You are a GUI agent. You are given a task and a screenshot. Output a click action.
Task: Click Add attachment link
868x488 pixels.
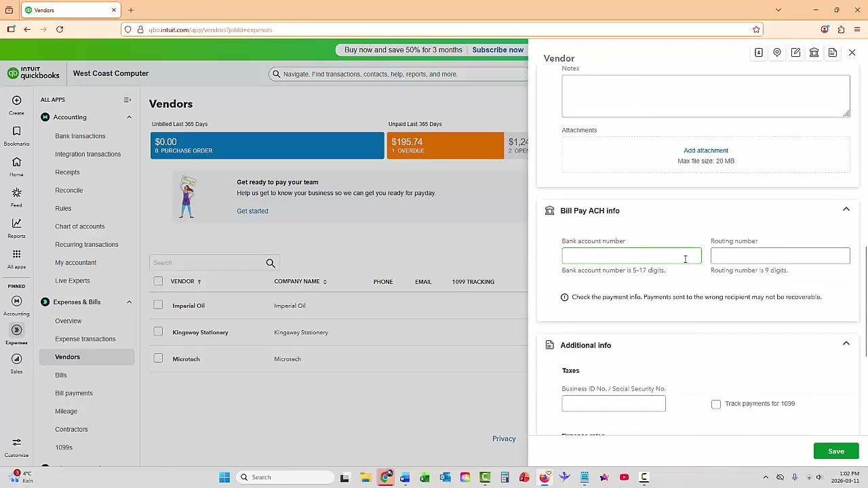coord(706,150)
